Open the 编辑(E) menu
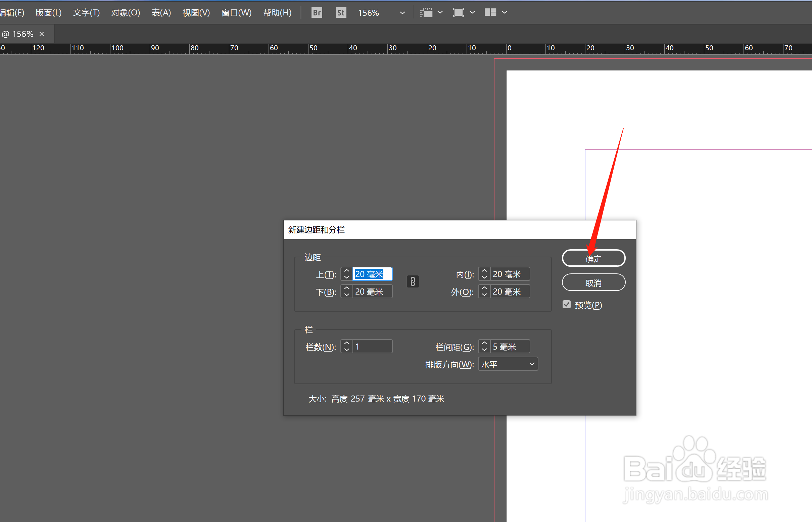This screenshot has width=812, height=522. [x=12, y=12]
